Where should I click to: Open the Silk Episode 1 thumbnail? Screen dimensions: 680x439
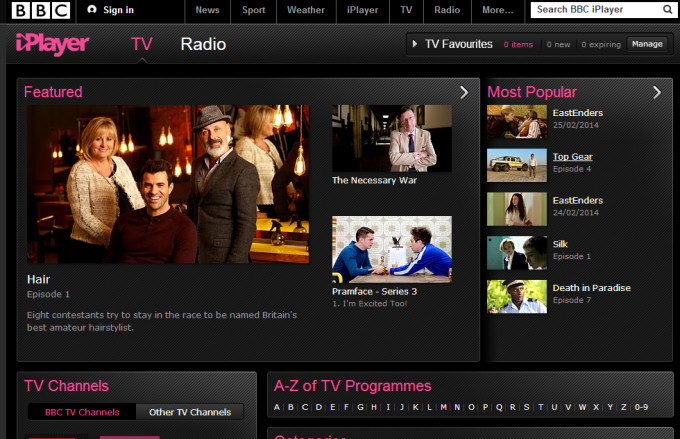pyautogui.click(x=517, y=253)
